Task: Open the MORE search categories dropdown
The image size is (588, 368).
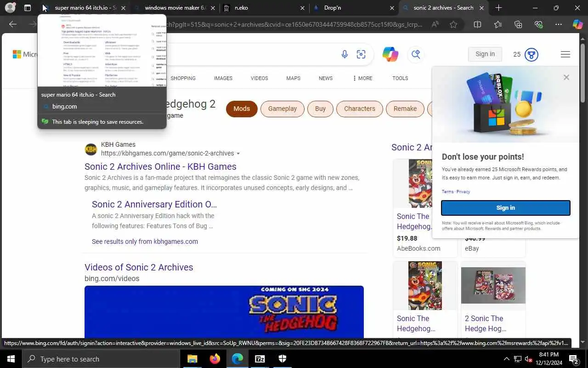Action: 362,78
